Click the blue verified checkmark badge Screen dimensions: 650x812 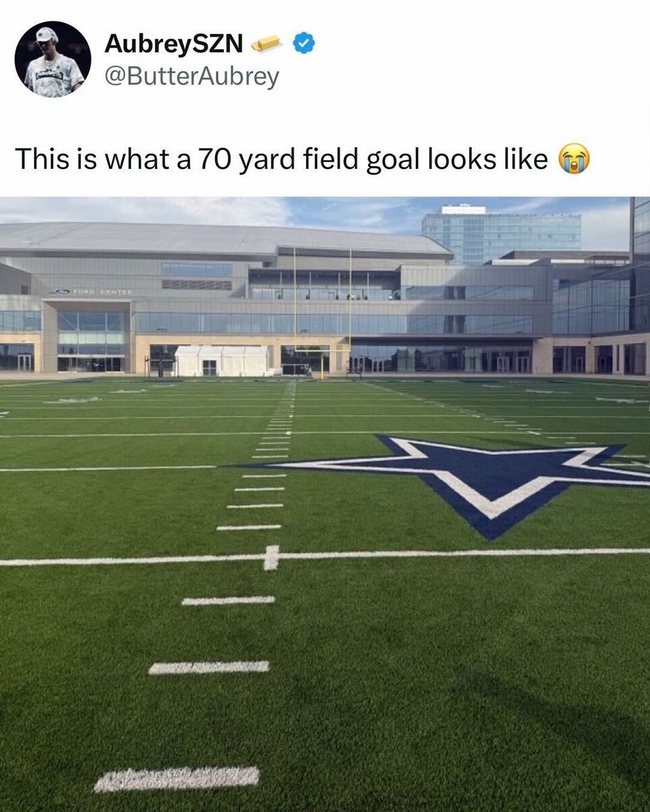304,43
